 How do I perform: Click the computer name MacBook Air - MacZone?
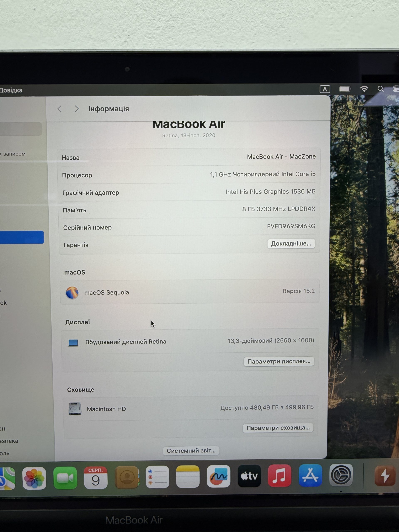(281, 156)
